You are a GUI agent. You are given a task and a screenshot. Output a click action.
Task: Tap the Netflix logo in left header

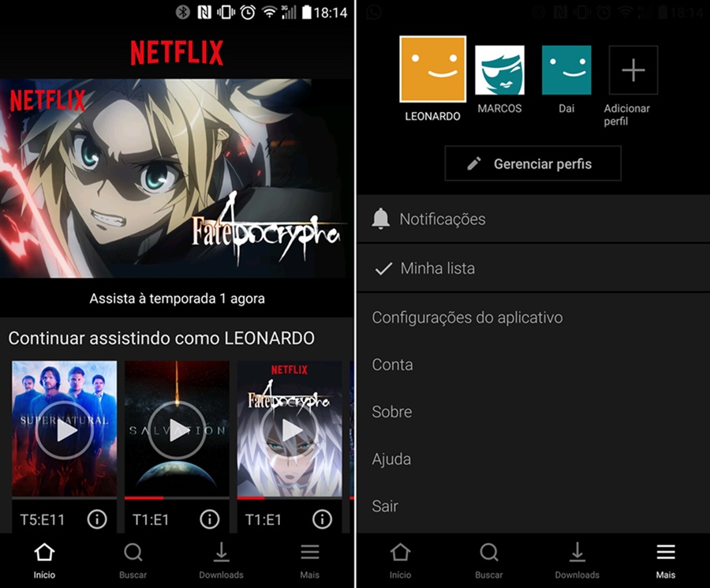point(177,53)
